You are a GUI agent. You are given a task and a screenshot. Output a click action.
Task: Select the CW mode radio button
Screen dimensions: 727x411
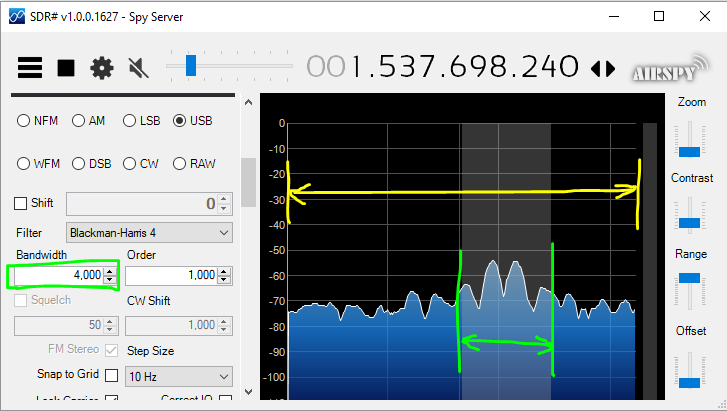(130, 164)
